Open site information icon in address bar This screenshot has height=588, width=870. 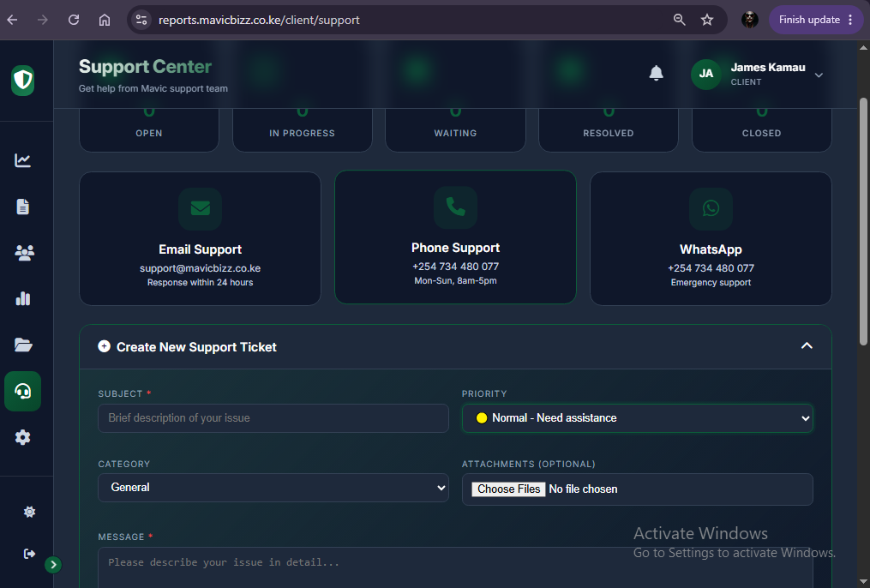pyautogui.click(x=141, y=20)
